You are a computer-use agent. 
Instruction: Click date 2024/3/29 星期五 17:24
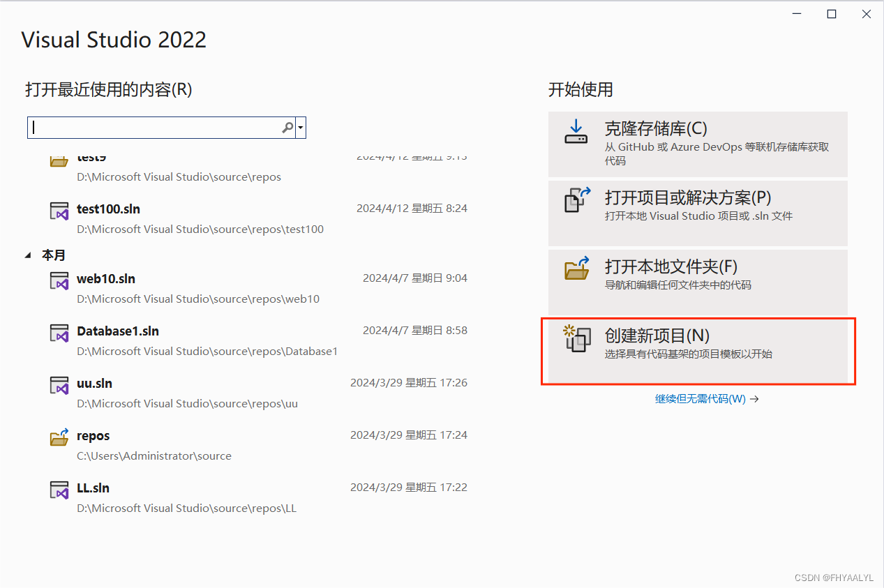tap(409, 435)
